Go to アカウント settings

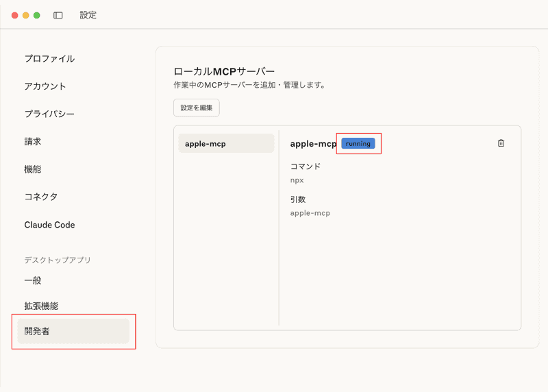[x=45, y=86]
